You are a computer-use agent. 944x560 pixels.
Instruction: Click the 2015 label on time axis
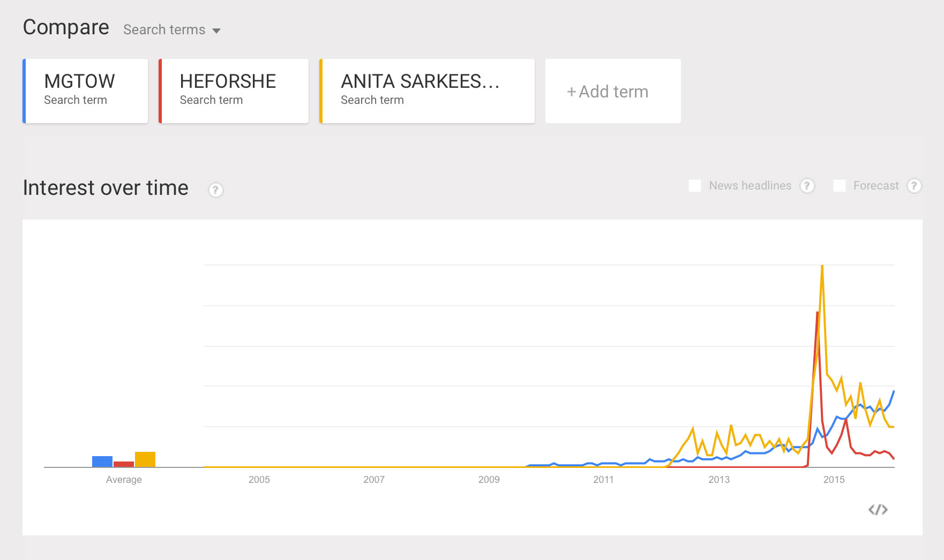click(834, 480)
